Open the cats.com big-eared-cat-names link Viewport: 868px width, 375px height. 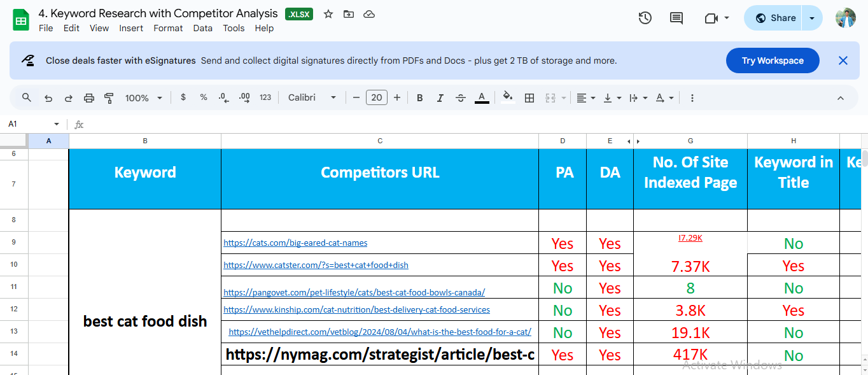point(295,243)
